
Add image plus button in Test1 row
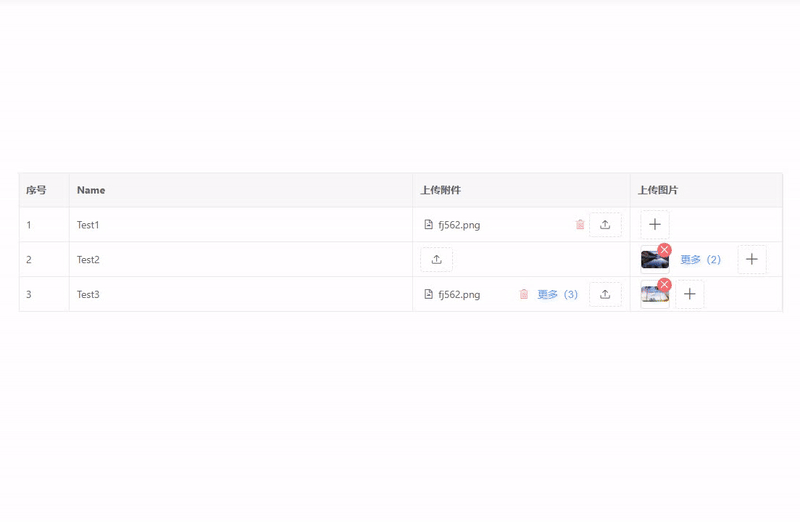point(655,225)
